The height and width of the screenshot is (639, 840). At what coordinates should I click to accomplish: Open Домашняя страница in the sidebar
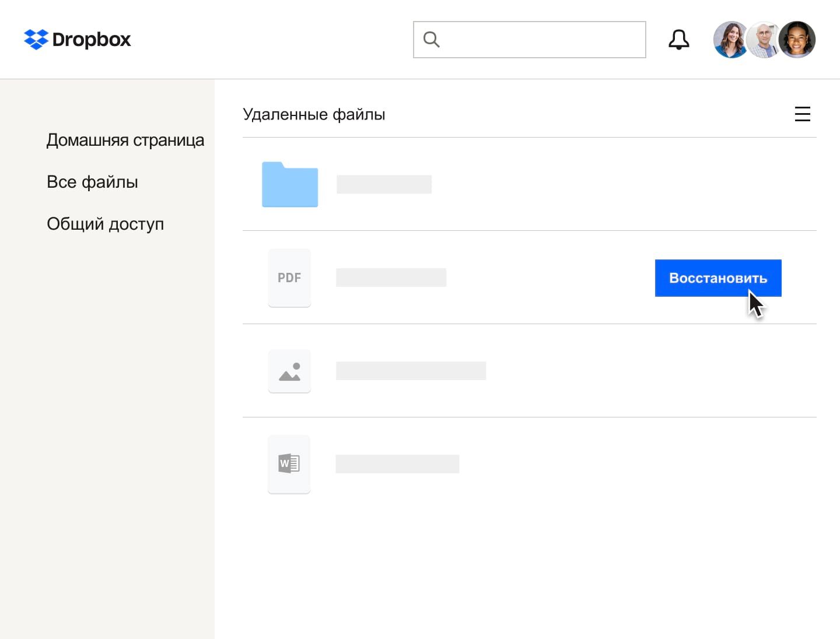tap(125, 140)
